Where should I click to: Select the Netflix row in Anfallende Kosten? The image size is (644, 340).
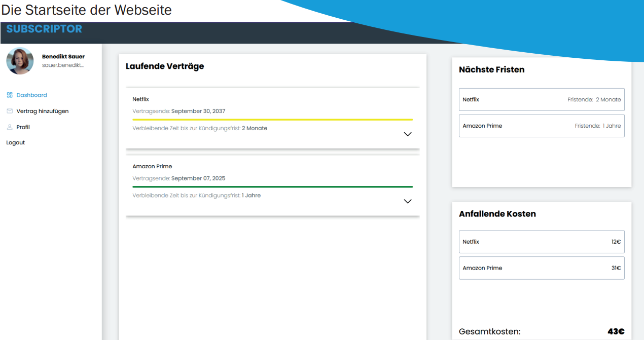(542, 242)
